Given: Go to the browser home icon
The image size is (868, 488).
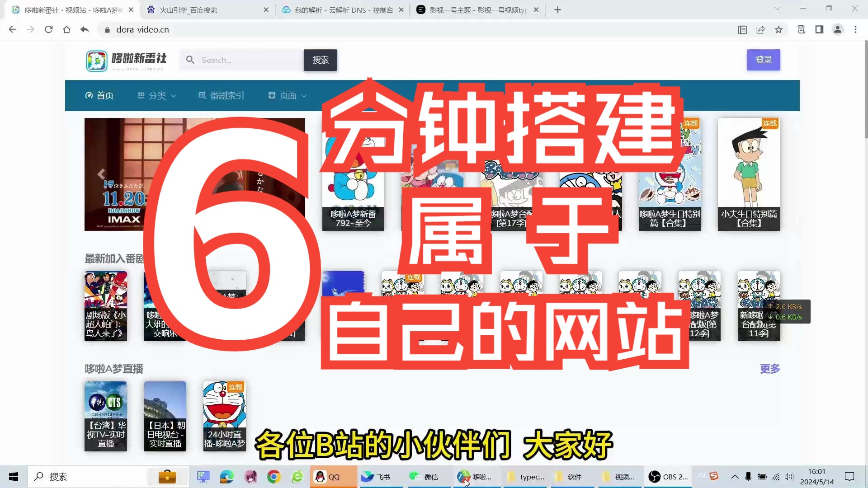Looking at the screenshot, I should pyautogui.click(x=66, y=29).
